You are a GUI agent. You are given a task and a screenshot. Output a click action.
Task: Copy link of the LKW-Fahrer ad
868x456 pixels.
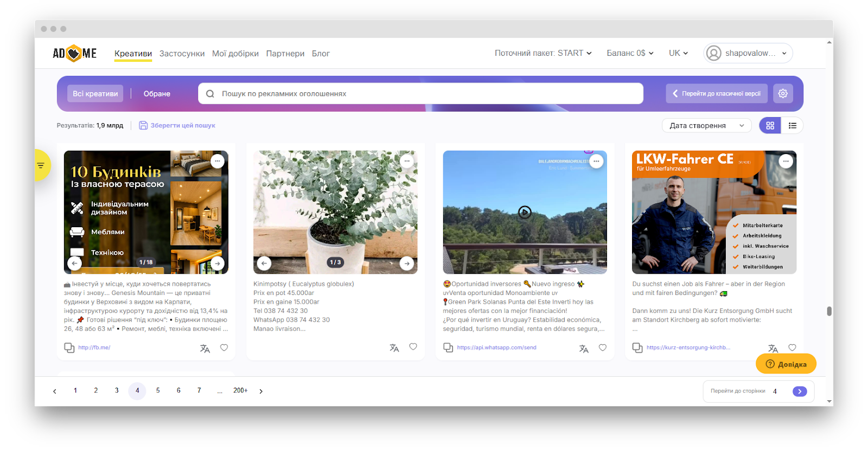click(x=637, y=348)
